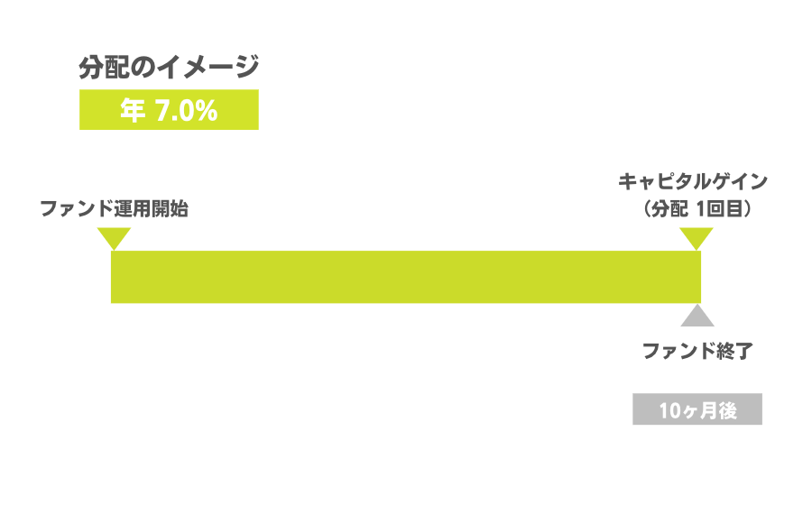Click the 終了 characters below the gray triangle

735,351
